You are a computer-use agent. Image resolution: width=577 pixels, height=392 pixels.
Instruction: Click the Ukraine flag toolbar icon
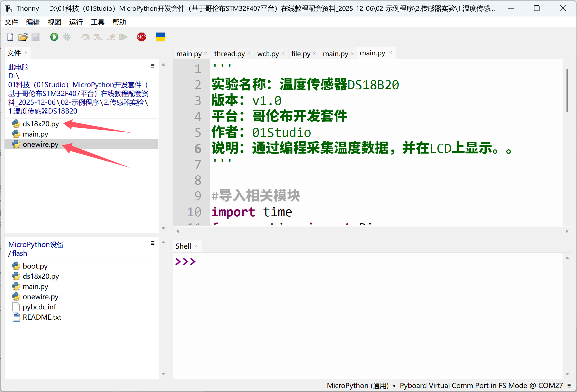coord(160,37)
